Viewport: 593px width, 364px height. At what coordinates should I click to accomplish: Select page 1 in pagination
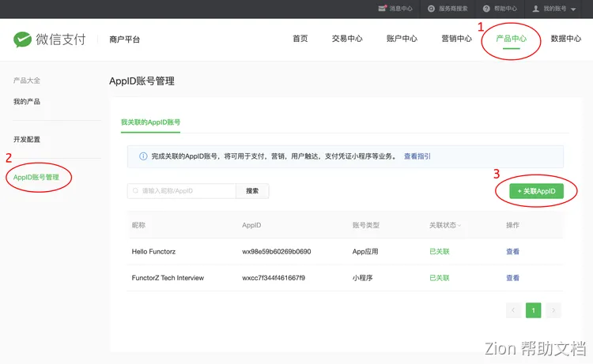coord(533,310)
